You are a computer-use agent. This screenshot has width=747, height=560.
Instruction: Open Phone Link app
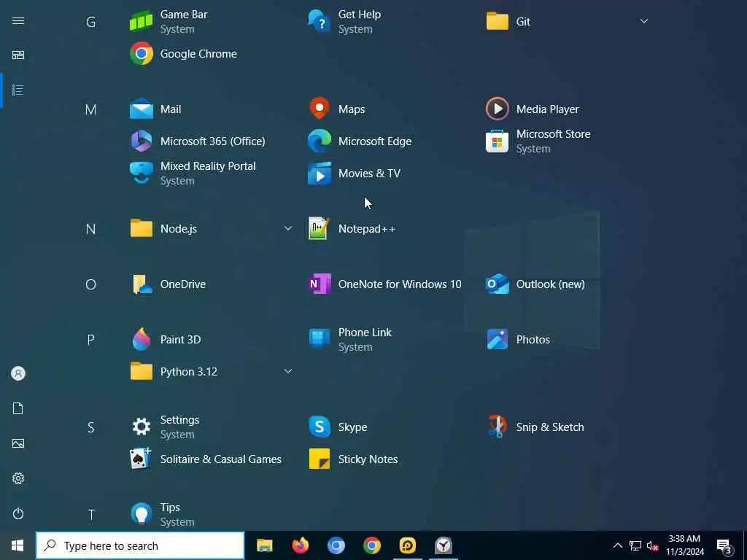click(350, 340)
